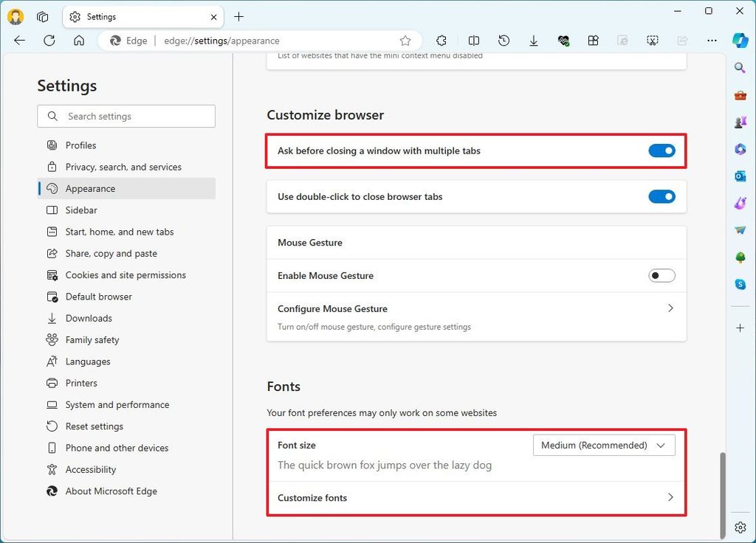Image resolution: width=756 pixels, height=543 pixels.
Task: Open the Downloads settings page
Action: point(89,318)
